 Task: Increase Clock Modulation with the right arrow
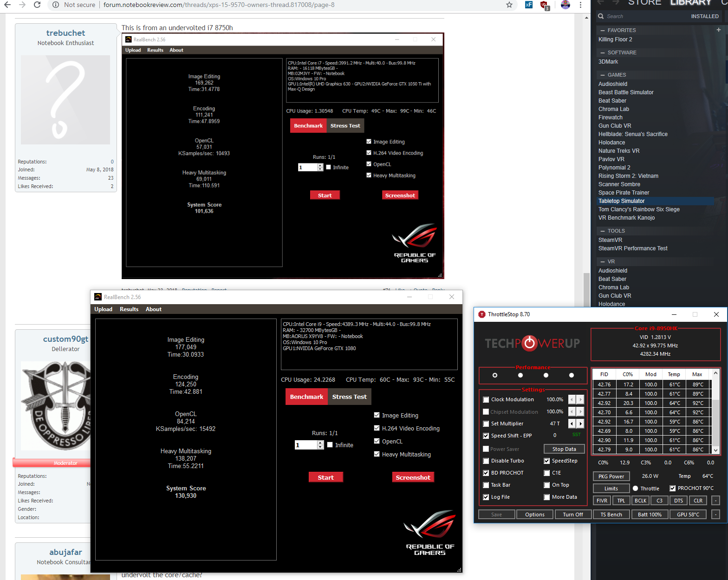click(580, 399)
